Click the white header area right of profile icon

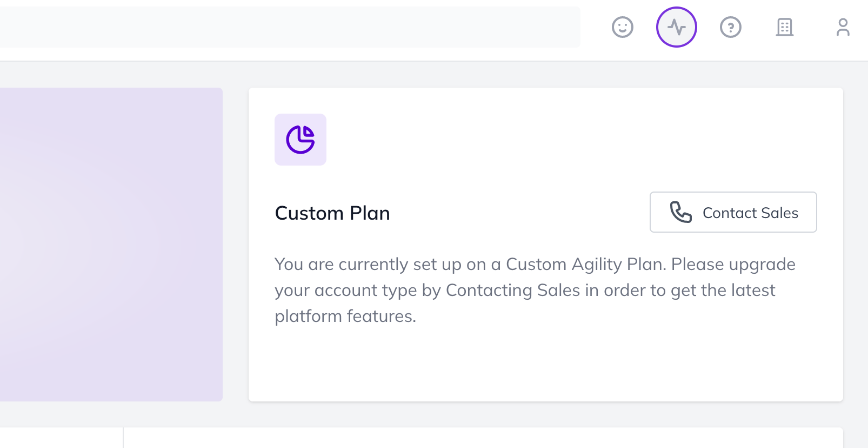click(x=860, y=27)
